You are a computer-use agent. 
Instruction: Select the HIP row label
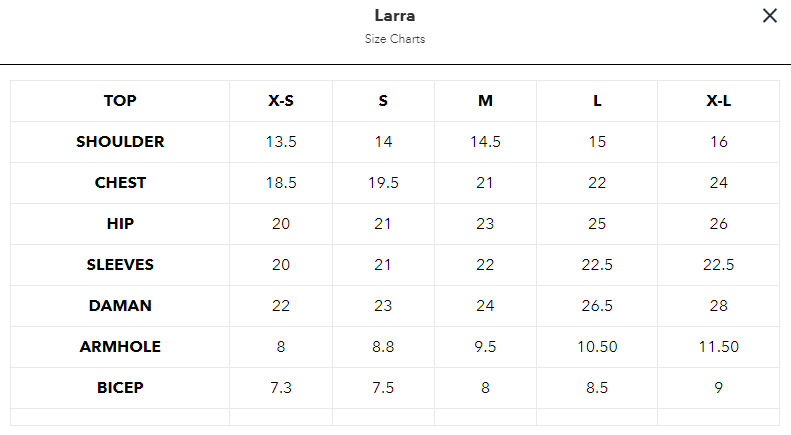(120, 224)
